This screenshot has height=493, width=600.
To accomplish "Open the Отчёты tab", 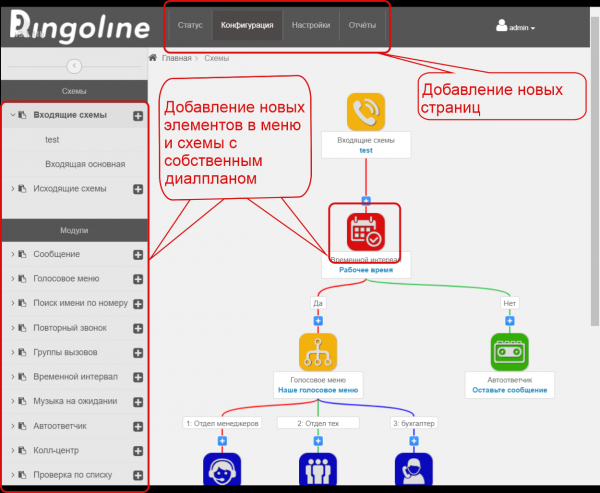I will point(358,24).
